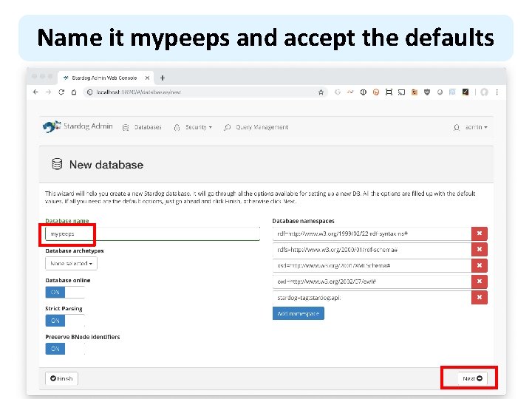Open Database archetypes None selected dropdown
Viewport: 532px width, 399px height.
click(x=71, y=264)
